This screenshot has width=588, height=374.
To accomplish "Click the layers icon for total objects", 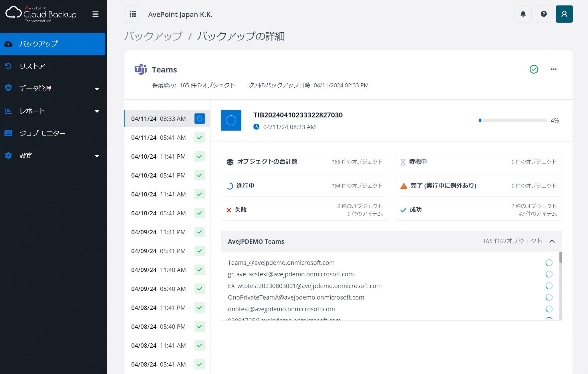I will 230,162.
